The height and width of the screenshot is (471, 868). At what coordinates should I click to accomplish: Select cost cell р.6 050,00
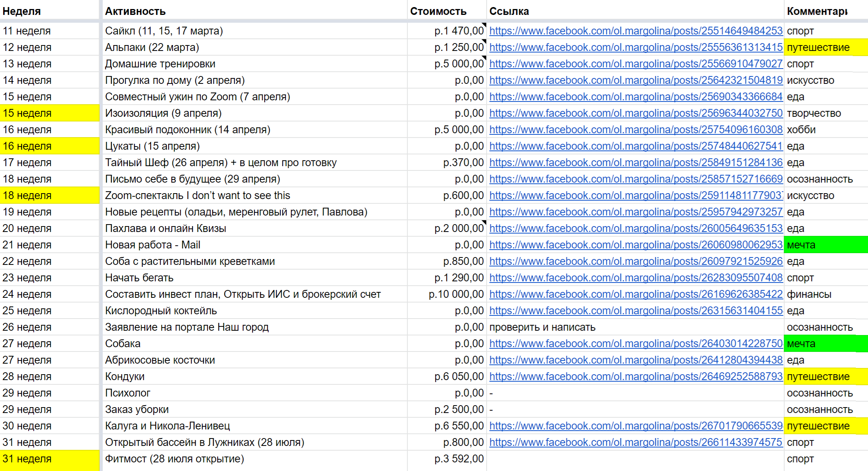click(x=447, y=376)
